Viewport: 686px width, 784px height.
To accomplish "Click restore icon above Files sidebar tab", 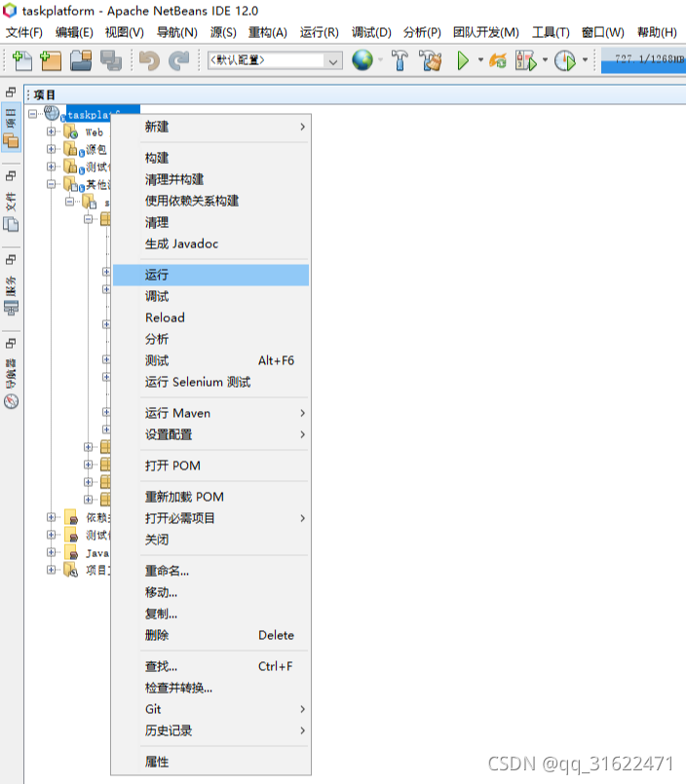I will click(11, 176).
